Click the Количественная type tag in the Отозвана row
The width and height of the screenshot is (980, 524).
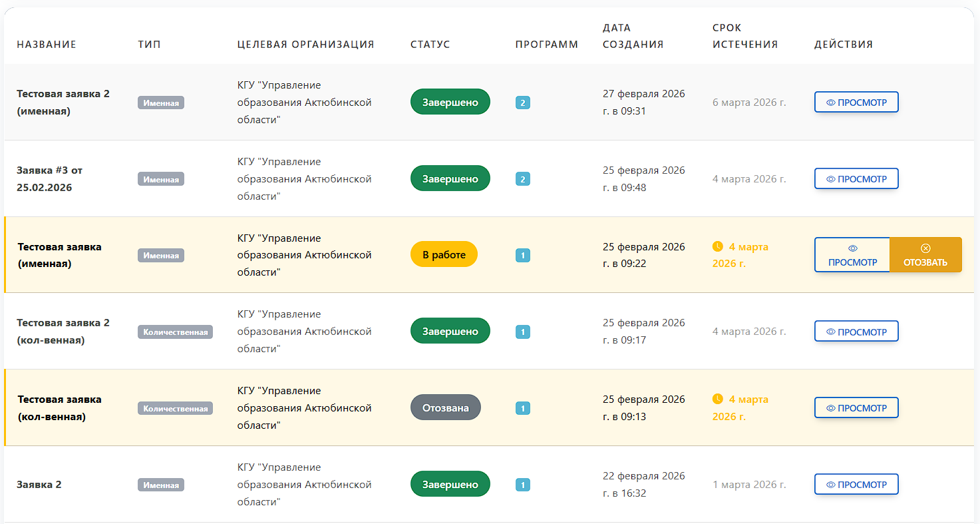tap(175, 408)
